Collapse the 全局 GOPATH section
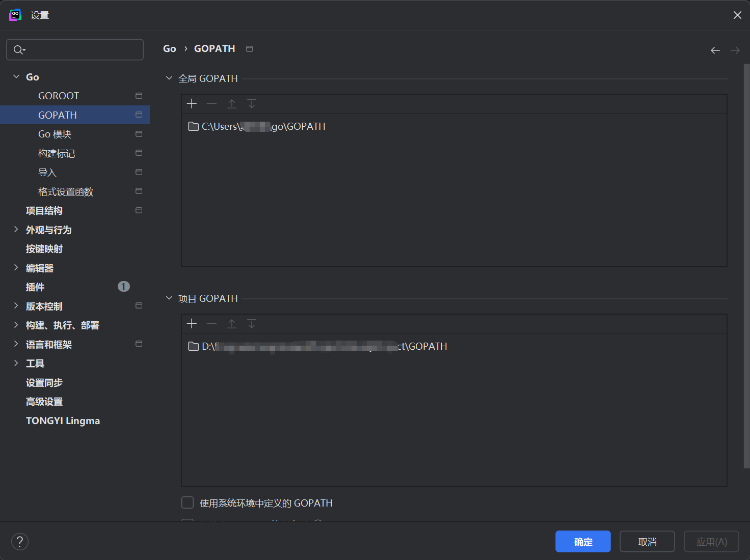The height and width of the screenshot is (560, 750). click(169, 78)
